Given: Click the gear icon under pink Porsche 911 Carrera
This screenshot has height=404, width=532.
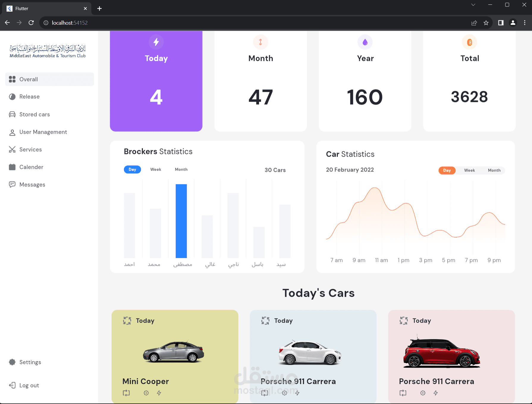Looking at the screenshot, I should tap(423, 393).
